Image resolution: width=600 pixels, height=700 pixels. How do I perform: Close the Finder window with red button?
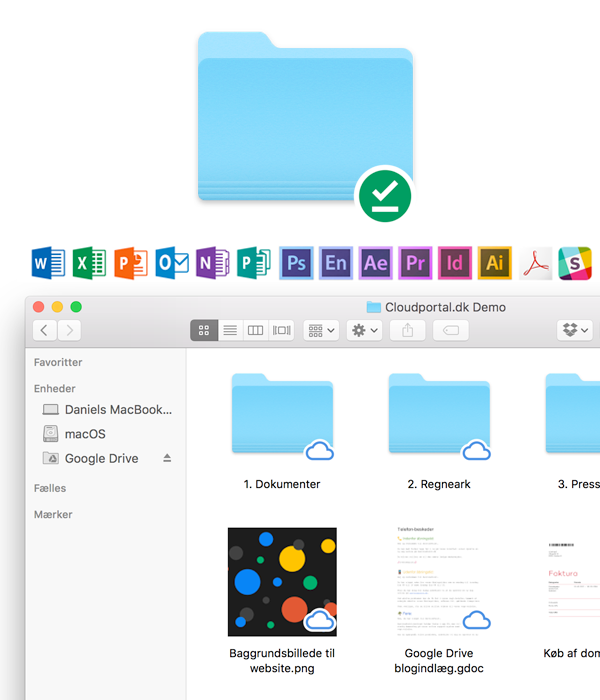click(x=39, y=307)
